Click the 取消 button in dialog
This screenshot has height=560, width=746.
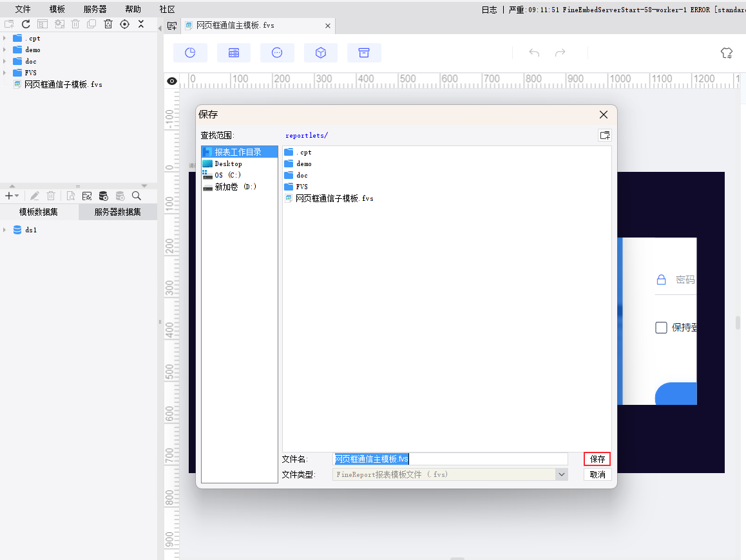click(x=597, y=474)
